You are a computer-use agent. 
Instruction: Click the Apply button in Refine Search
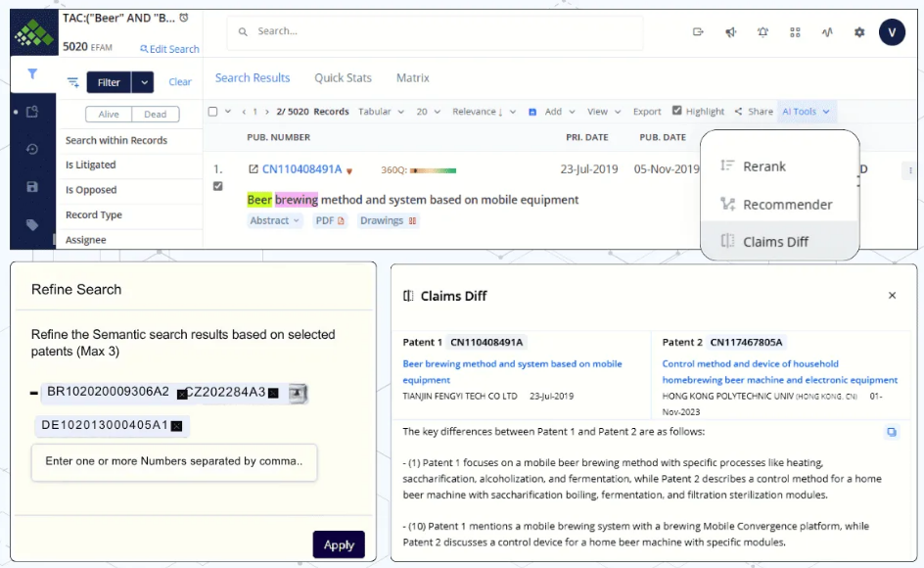tap(339, 544)
